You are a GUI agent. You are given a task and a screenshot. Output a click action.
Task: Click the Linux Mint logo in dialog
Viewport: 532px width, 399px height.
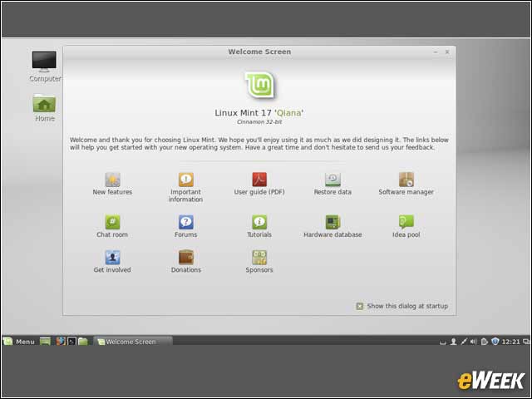coord(259,85)
